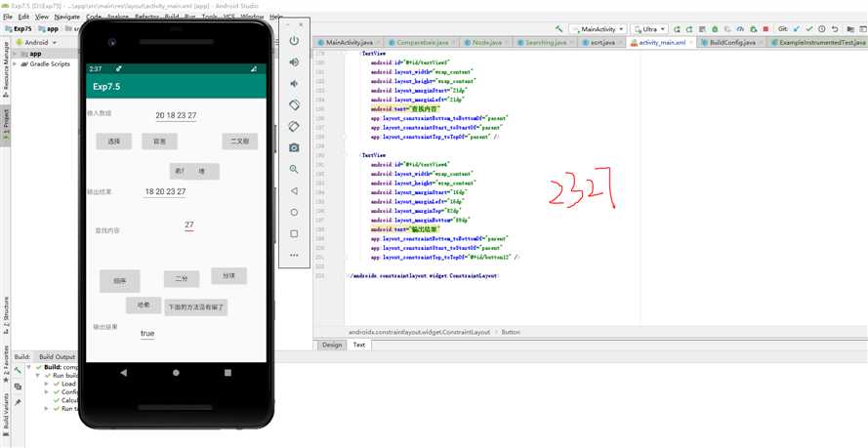Image resolution: width=868 pixels, height=448 pixels.
Task: Collapse the Build: root node arrow
Action: [28, 367]
